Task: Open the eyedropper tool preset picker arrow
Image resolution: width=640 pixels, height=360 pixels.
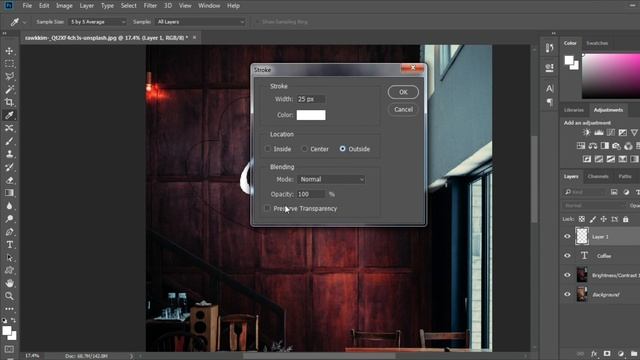Action: click(24, 22)
